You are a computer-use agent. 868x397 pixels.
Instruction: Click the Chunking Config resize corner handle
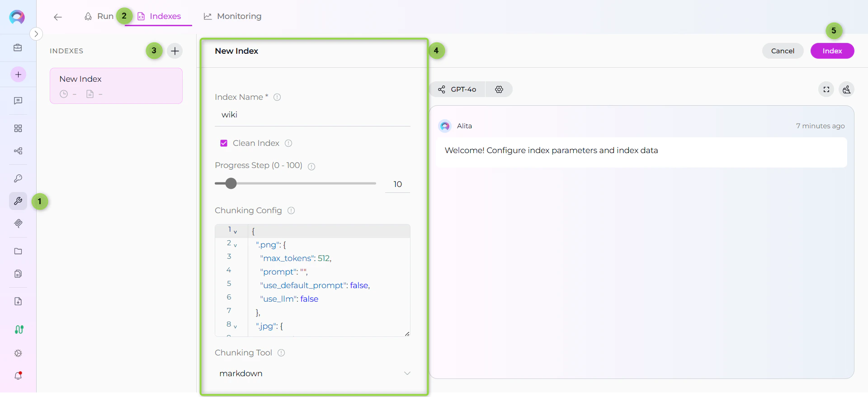tap(407, 334)
